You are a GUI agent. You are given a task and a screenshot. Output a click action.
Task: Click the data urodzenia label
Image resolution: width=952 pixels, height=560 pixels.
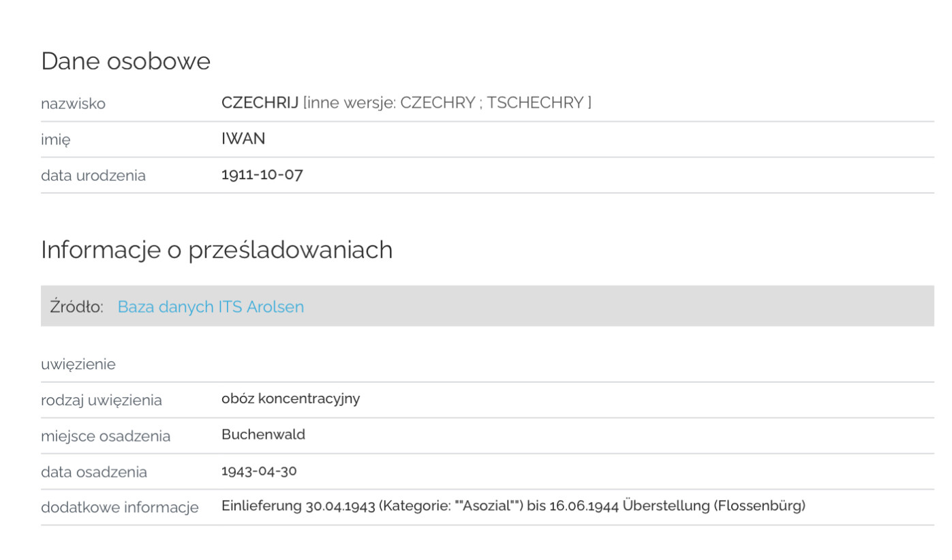93,175
